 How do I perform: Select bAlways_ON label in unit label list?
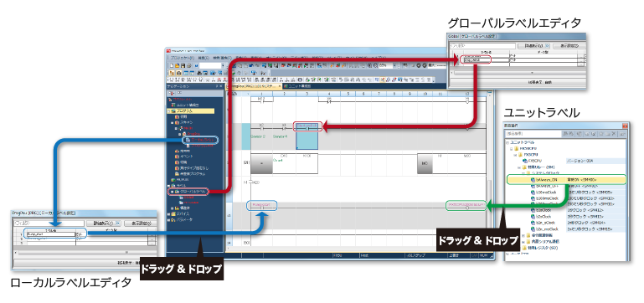point(547,179)
